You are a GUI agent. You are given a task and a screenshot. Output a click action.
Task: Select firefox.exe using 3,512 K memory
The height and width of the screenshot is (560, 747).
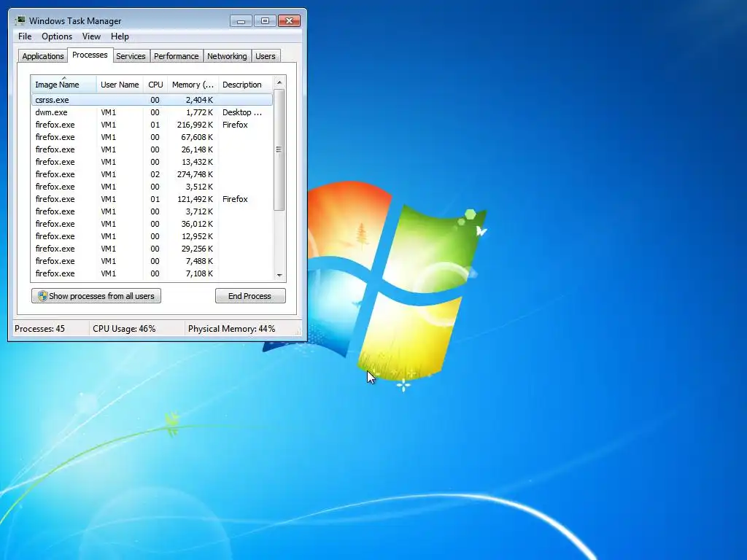152,187
